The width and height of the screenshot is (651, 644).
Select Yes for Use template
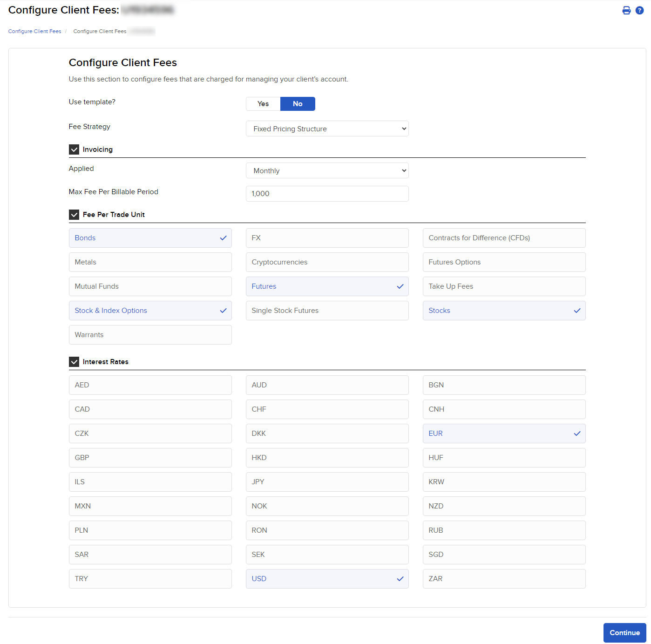pos(263,104)
